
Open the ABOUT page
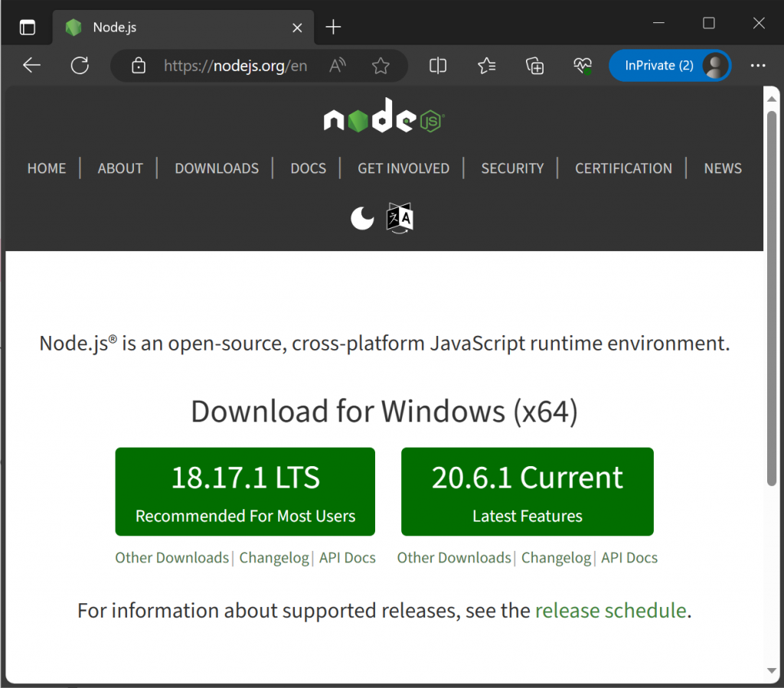coord(120,168)
